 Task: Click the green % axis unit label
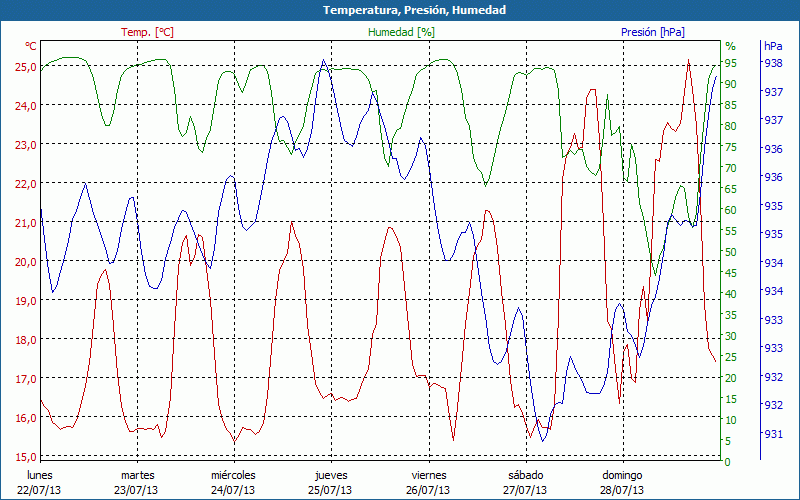[x=730, y=46]
